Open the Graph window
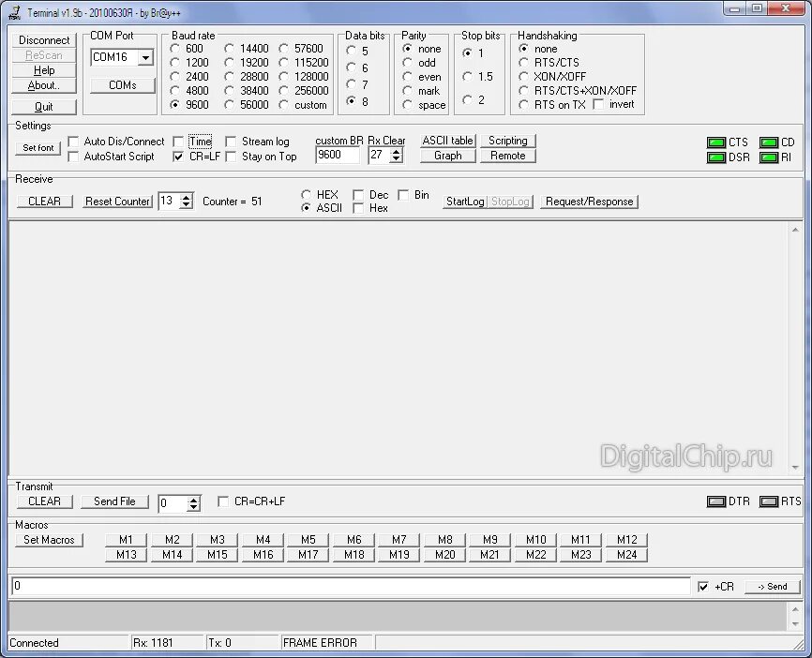The image size is (812, 658). tap(448, 156)
